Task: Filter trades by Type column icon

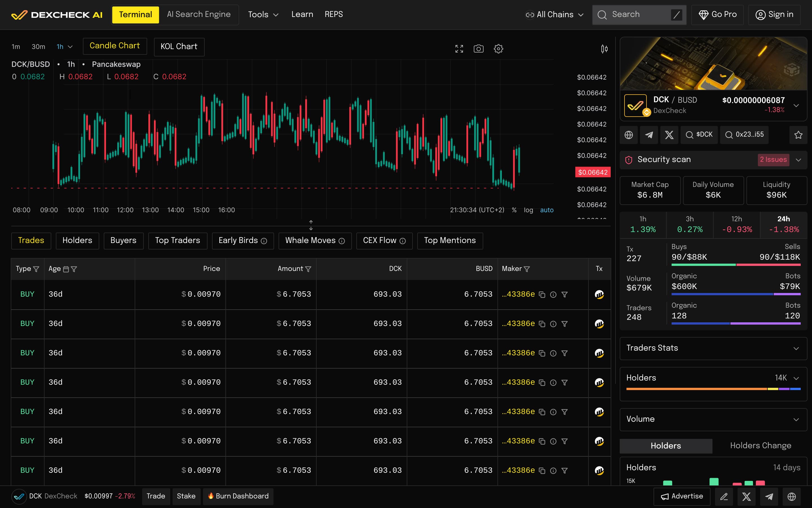Action: click(x=36, y=269)
